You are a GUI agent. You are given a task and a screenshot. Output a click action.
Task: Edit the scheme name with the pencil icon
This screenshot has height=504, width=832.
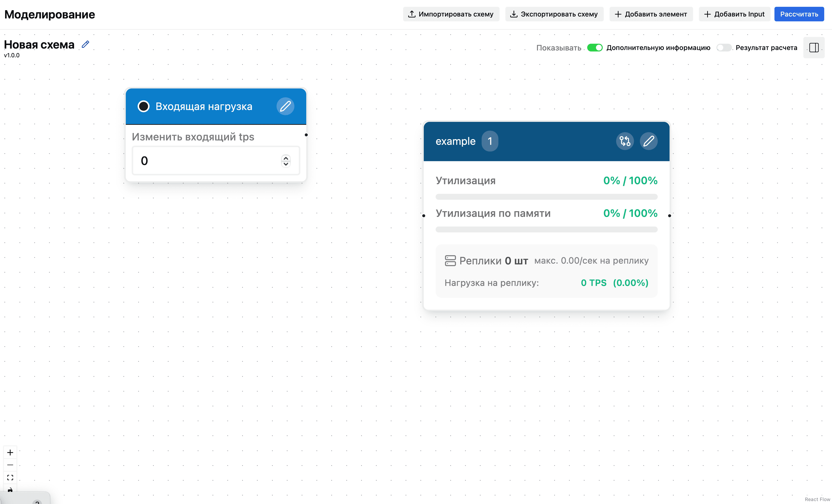85,44
